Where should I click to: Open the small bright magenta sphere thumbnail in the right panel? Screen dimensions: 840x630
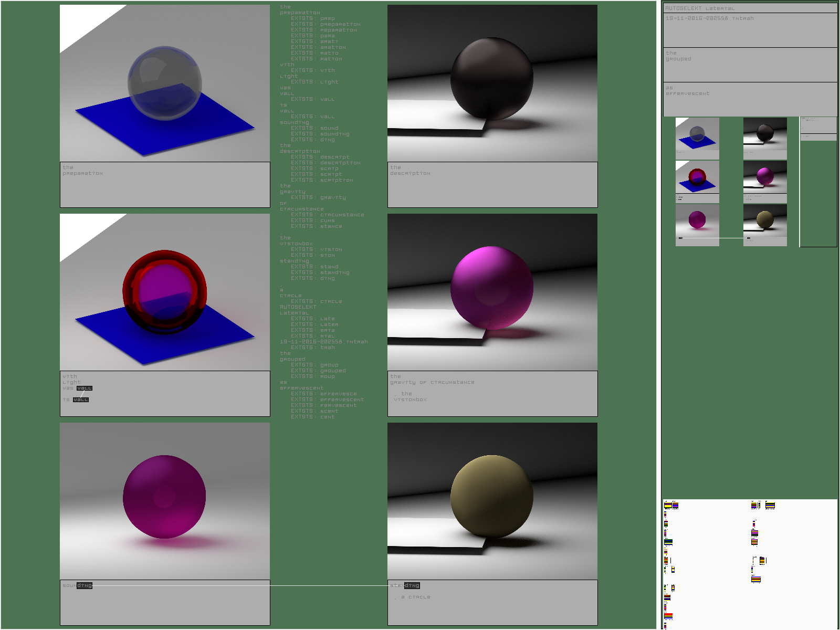tap(765, 177)
